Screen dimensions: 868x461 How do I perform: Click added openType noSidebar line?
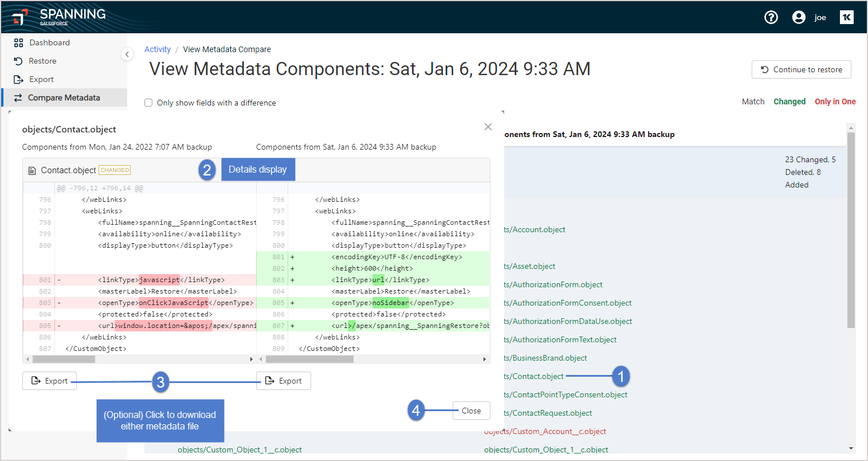click(x=373, y=303)
